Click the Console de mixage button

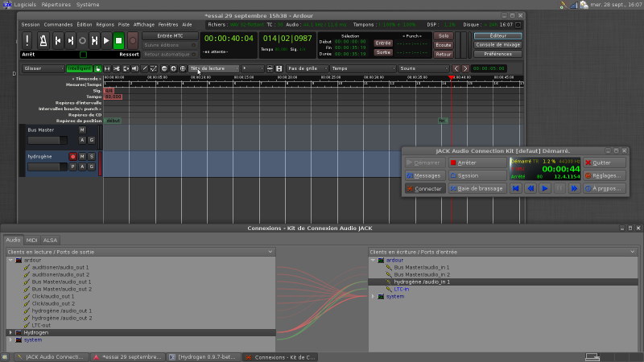pos(497,44)
